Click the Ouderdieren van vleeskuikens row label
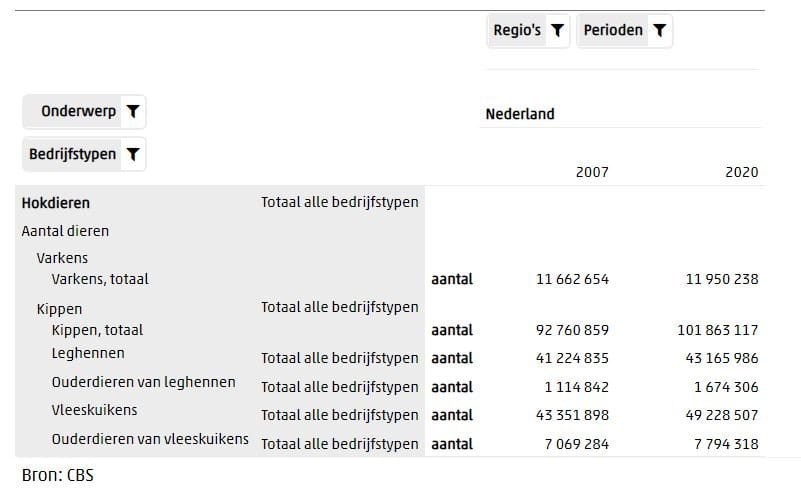801x494 pixels. (150, 439)
